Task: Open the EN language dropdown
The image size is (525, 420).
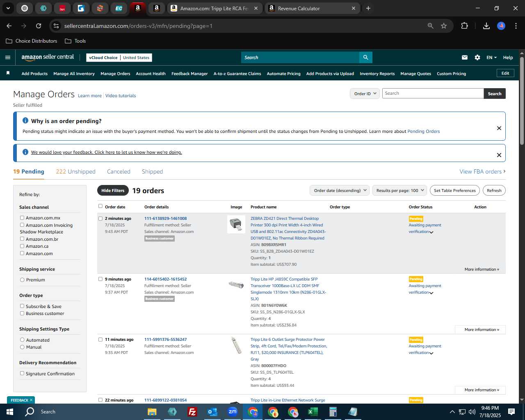Action: (491, 57)
